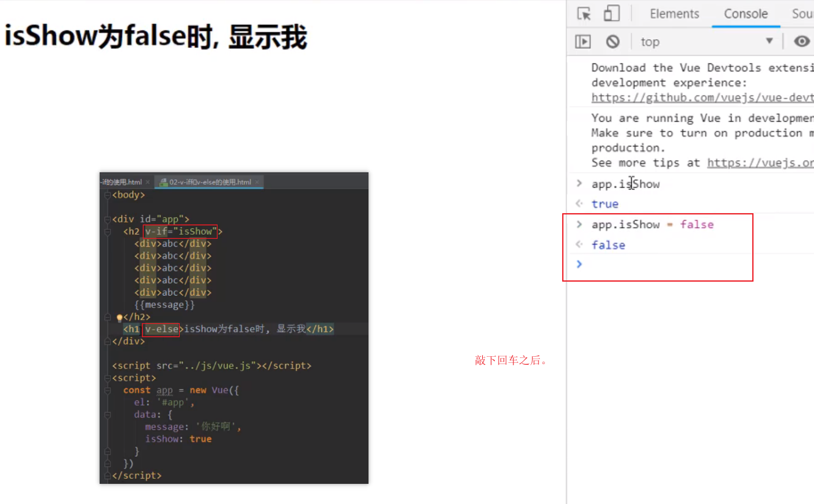Close the 02-v-if和v-else的使用.html editor tab
814x504 pixels.
point(258,182)
